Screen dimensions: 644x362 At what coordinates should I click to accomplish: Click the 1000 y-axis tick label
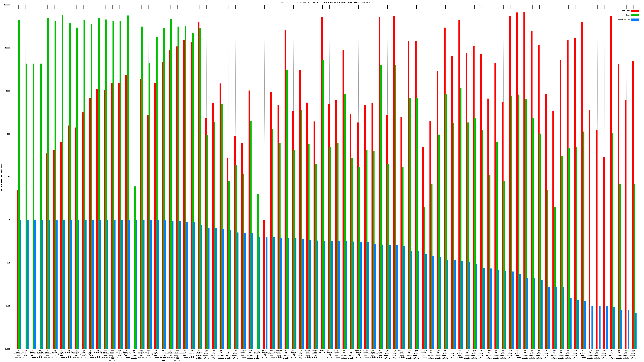pyautogui.click(x=8, y=91)
